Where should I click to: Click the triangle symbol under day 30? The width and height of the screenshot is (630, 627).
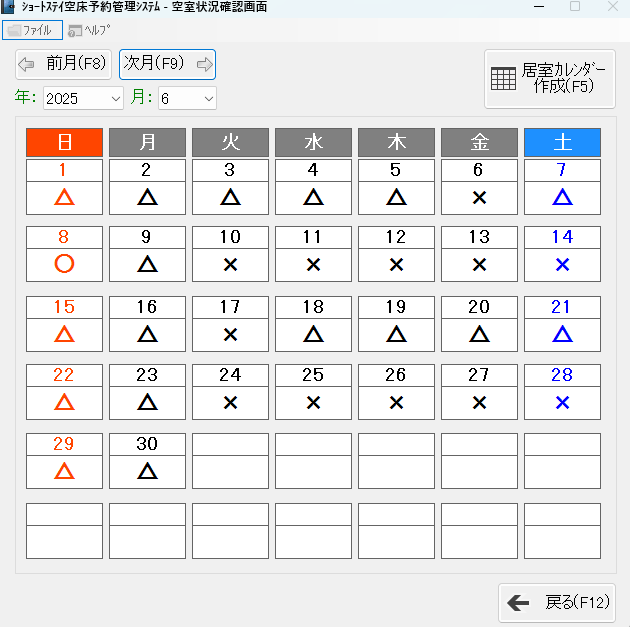147,471
